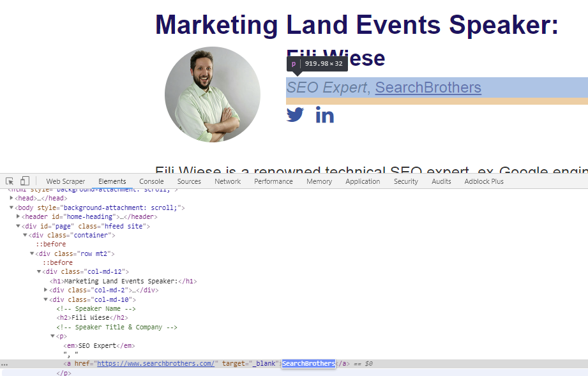Viewport: 588px width, 376px height.
Task: Select the h1 Marketing Land element line
Action: click(123, 281)
